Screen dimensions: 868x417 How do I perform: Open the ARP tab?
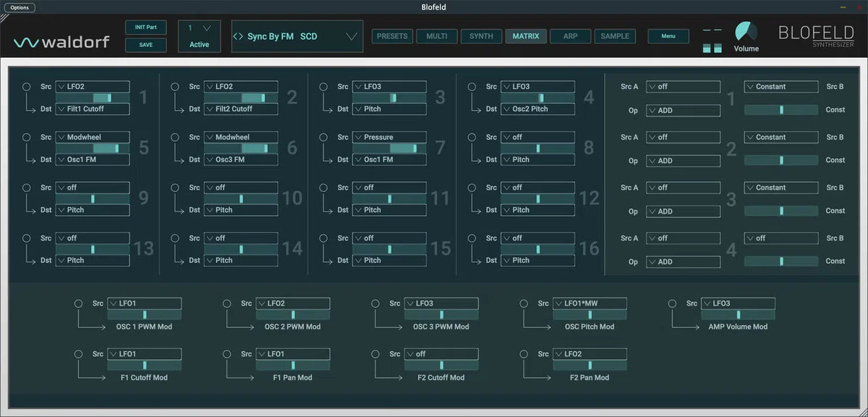[570, 36]
